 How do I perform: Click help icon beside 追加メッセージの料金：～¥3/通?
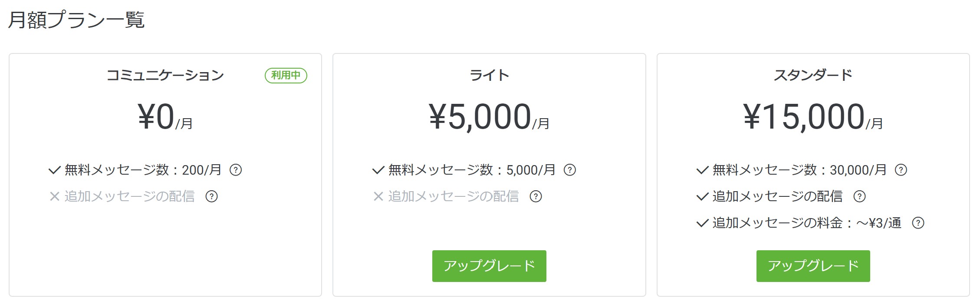918,223
